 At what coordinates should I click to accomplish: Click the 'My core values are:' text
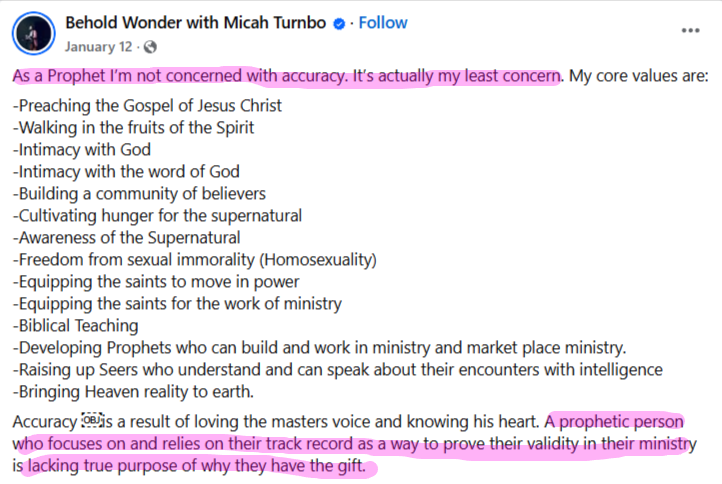(x=639, y=76)
